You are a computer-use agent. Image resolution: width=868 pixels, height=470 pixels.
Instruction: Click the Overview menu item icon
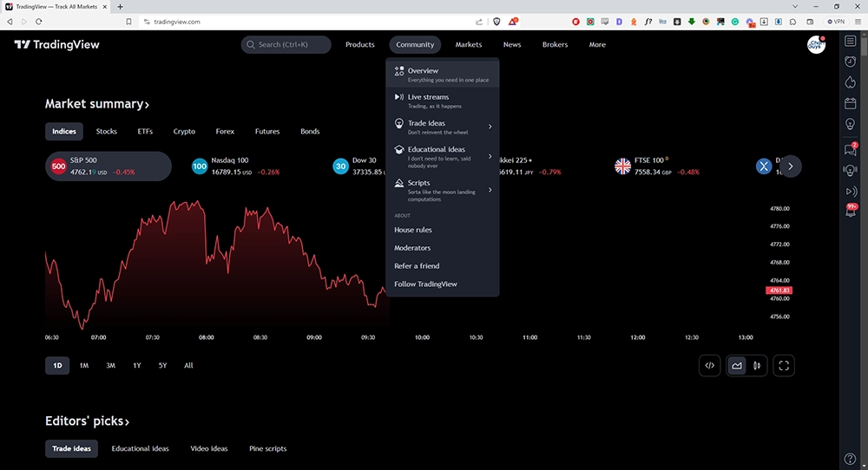coord(399,71)
